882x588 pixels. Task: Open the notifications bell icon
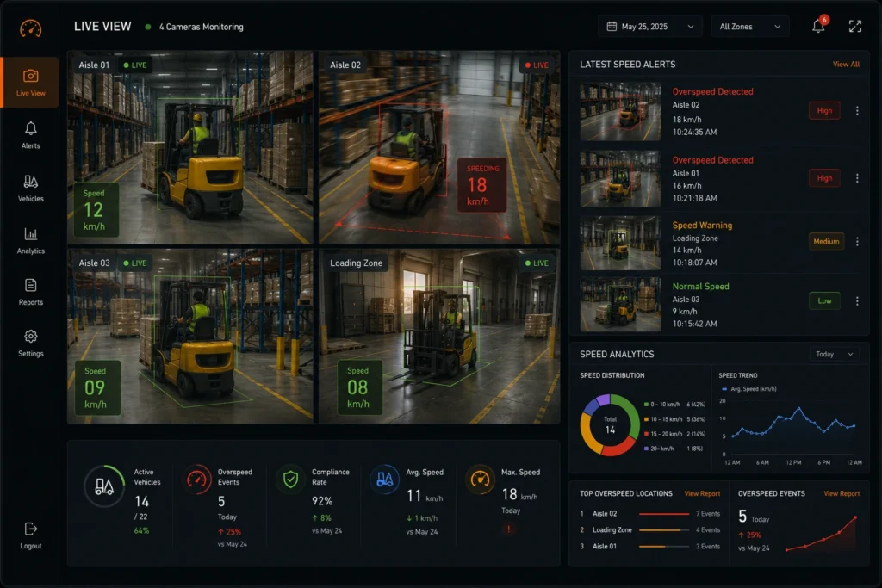click(x=818, y=26)
